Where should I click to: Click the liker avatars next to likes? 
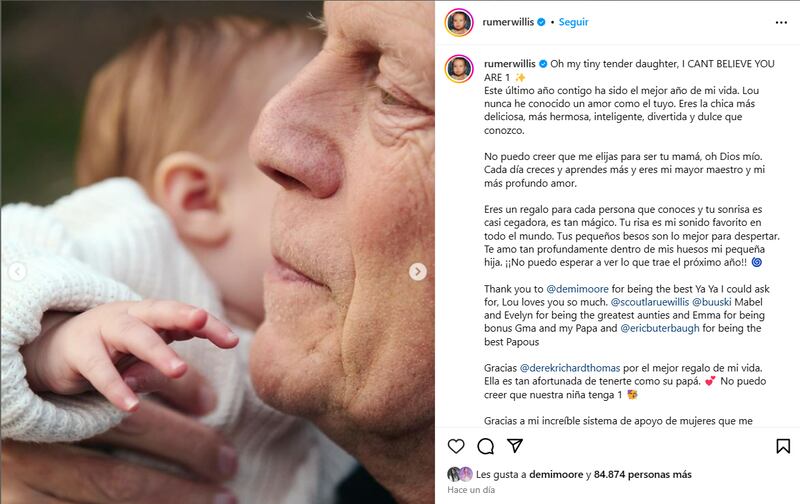(x=460, y=473)
